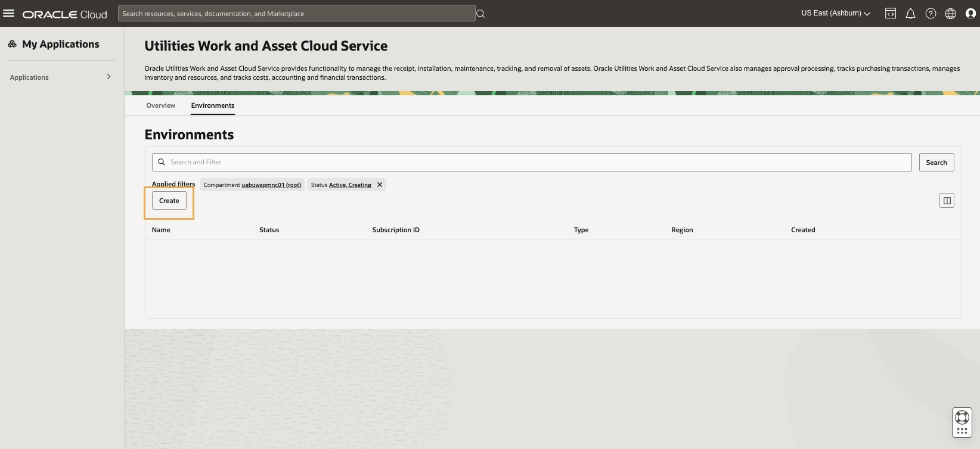This screenshot has height=449, width=980.
Task: Select the Environments tab
Action: coord(213,105)
